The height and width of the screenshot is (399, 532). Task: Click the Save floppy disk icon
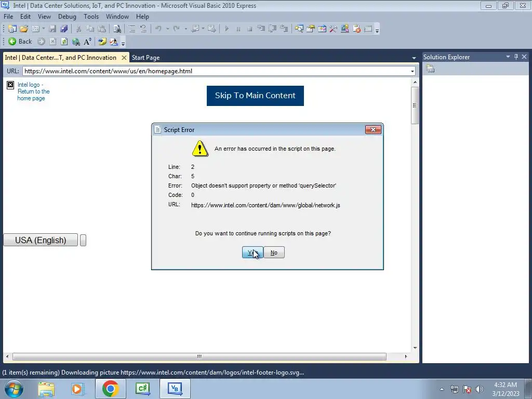(x=52, y=29)
